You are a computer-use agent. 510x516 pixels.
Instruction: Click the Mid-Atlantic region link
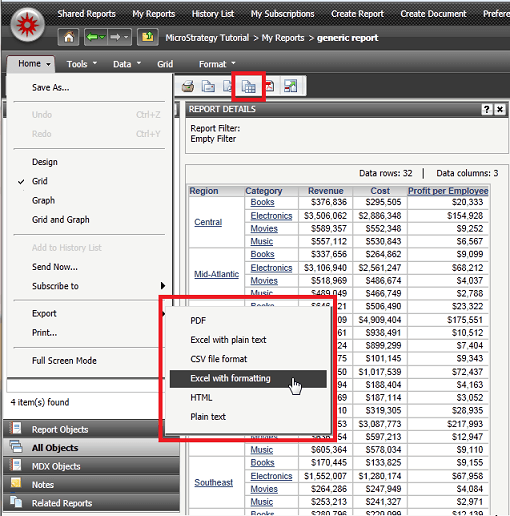(x=216, y=274)
